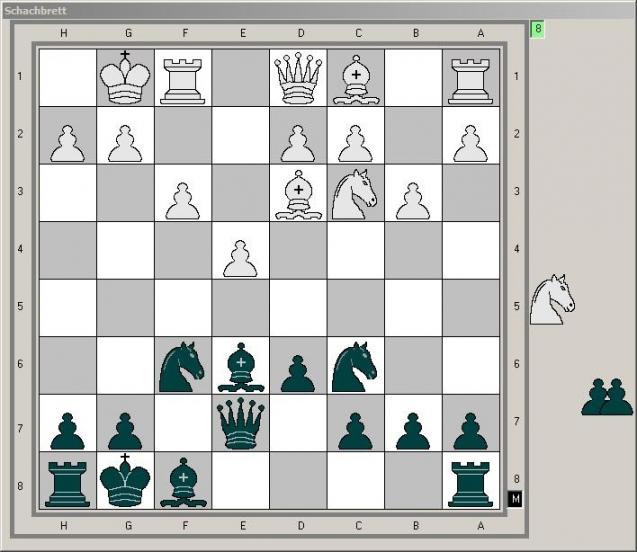This screenshot has width=637, height=552.
Task: Select the black knight on F6
Action: coord(182,367)
